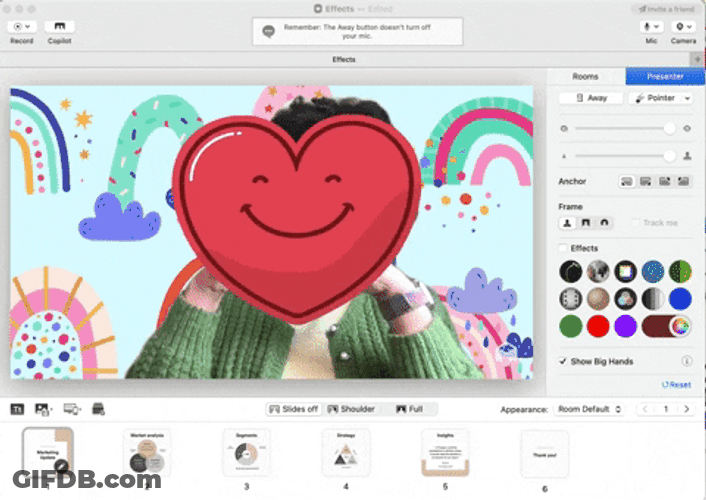Click the small presenter size icon

click(x=564, y=156)
